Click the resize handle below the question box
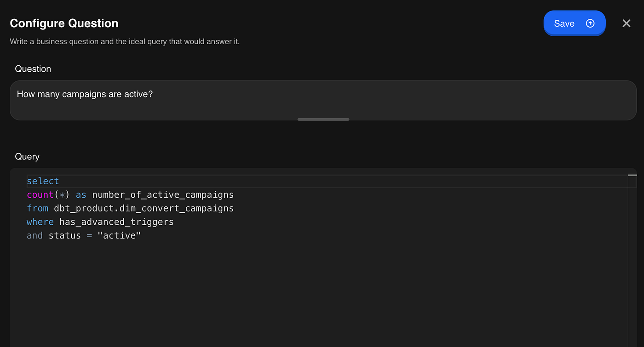Image resolution: width=644 pixels, height=347 pixels. (323, 119)
